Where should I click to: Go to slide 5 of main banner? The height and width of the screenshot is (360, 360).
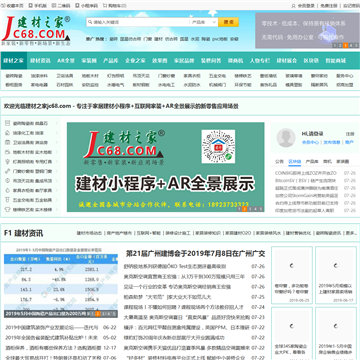[261, 209]
